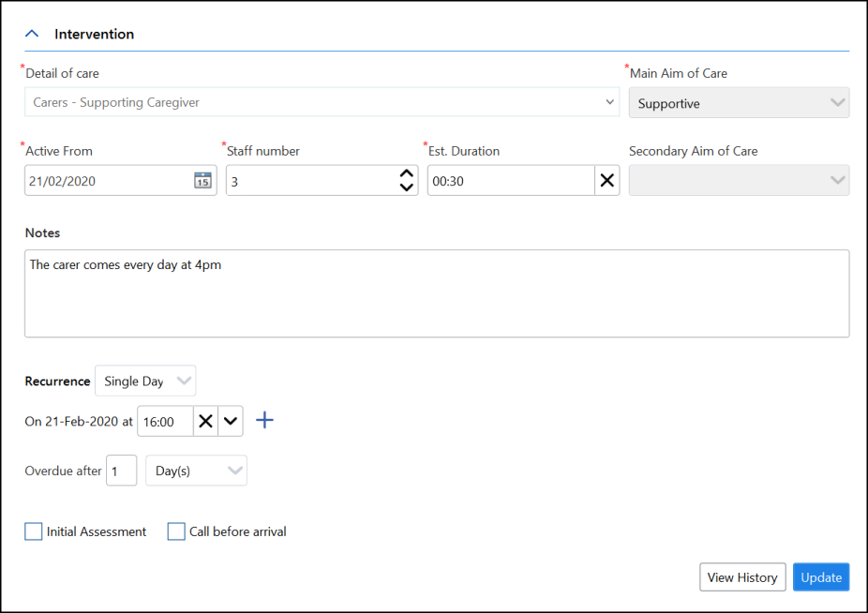
Task: Open the Main Aim of Care dropdown
Action: point(837,103)
